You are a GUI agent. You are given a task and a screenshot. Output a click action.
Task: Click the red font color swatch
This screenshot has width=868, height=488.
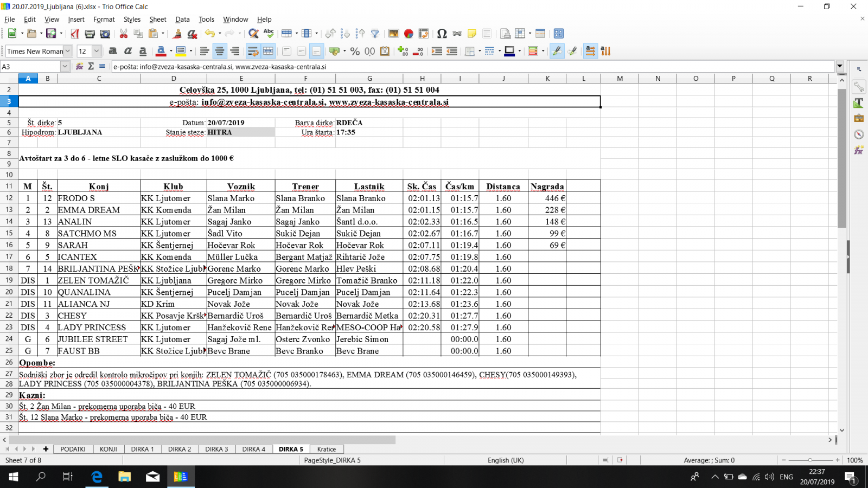pos(161,51)
